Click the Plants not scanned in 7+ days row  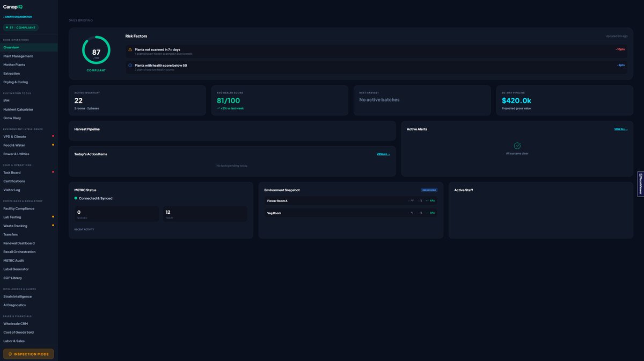point(376,51)
